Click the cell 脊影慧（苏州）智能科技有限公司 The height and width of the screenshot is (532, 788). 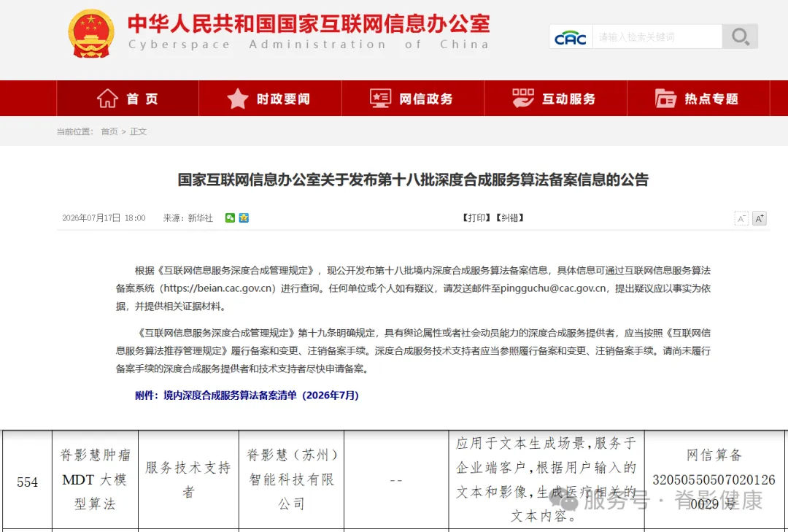pyautogui.click(x=291, y=479)
